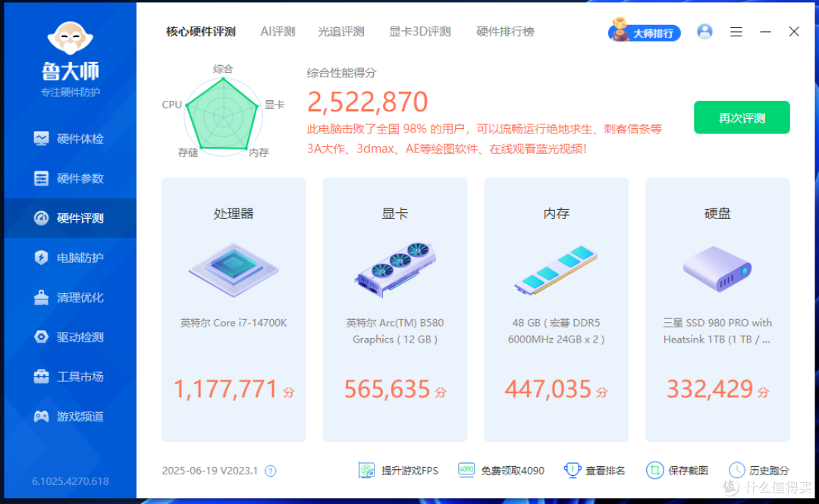This screenshot has width=819, height=504.
Task: Click the 48 GB DDR5 memory label
Action: tap(556, 331)
